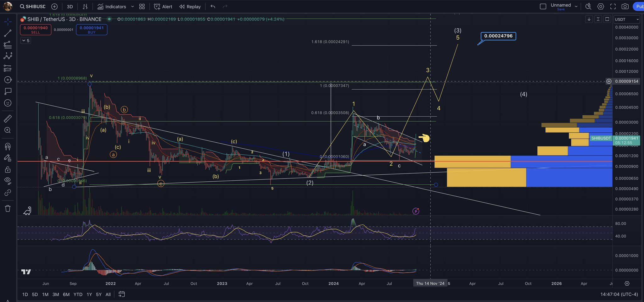Open the geometric shapes tool
The height and width of the screenshot is (302, 644).
[8, 80]
